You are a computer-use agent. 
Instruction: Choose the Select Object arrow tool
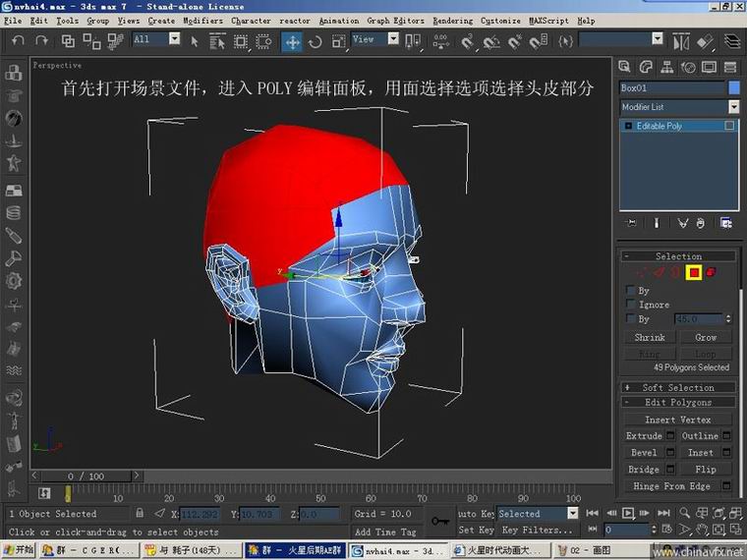click(x=194, y=42)
